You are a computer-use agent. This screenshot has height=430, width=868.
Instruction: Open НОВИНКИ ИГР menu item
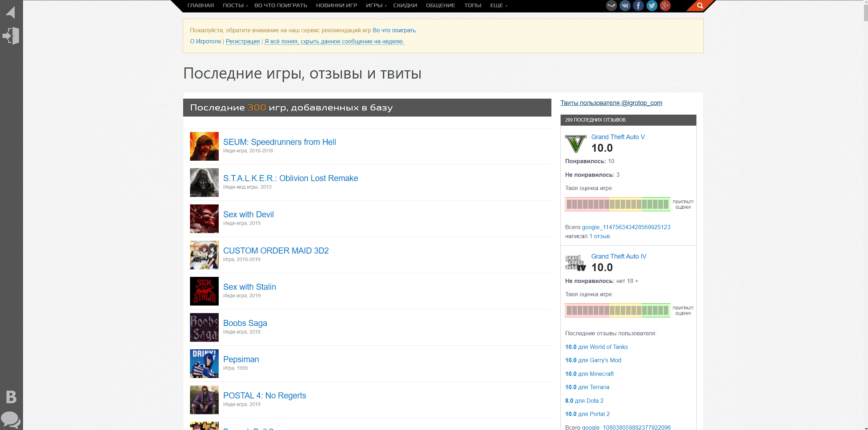tap(336, 5)
